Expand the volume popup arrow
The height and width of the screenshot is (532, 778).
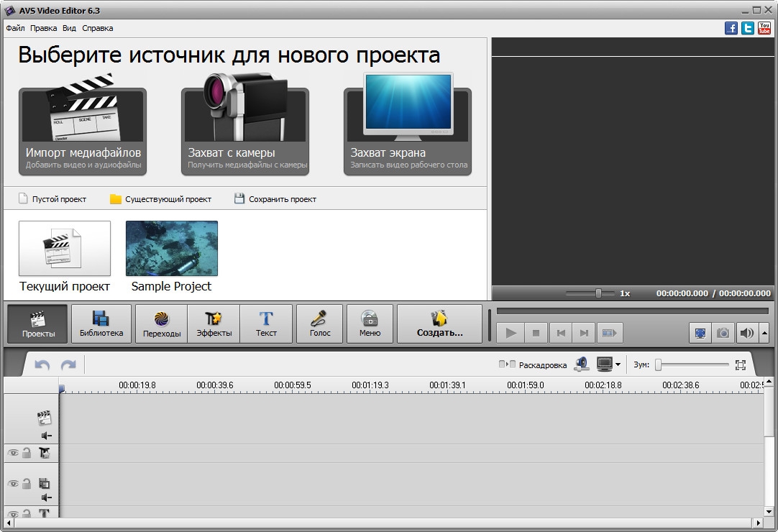764,333
